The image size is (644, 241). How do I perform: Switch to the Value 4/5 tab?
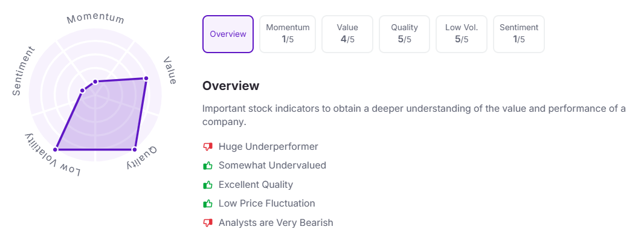[x=347, y=34]
